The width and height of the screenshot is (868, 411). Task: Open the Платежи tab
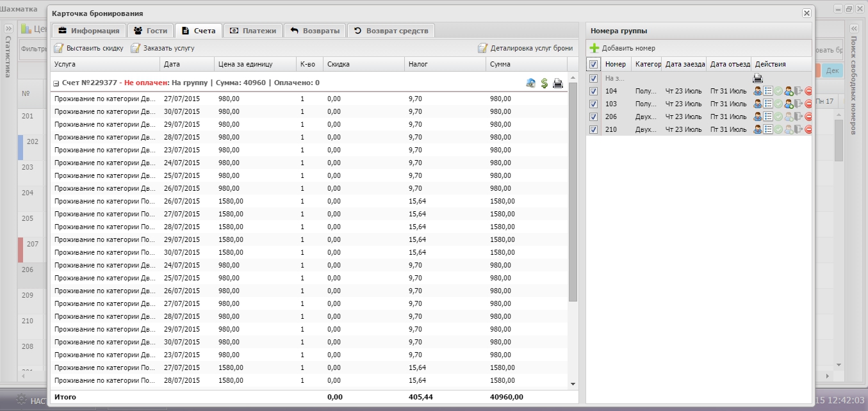point(253,31)
